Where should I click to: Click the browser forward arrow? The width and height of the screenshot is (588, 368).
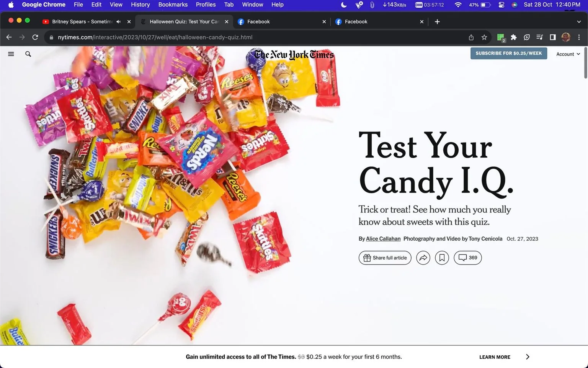coord(22,37)
